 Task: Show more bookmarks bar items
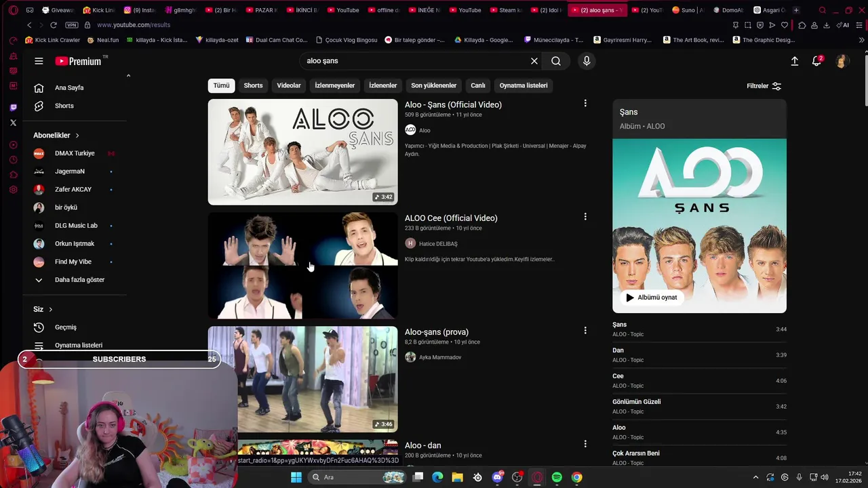[862, 40]
